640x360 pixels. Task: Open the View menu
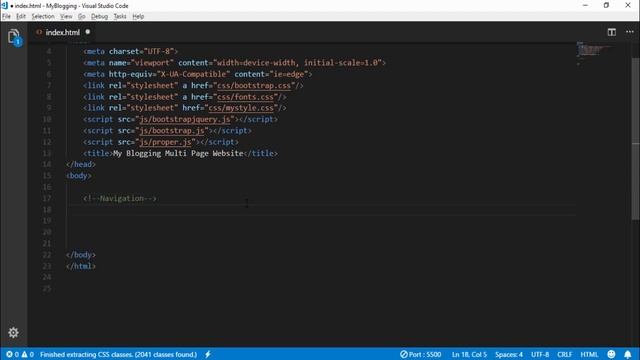coord(66,16)
